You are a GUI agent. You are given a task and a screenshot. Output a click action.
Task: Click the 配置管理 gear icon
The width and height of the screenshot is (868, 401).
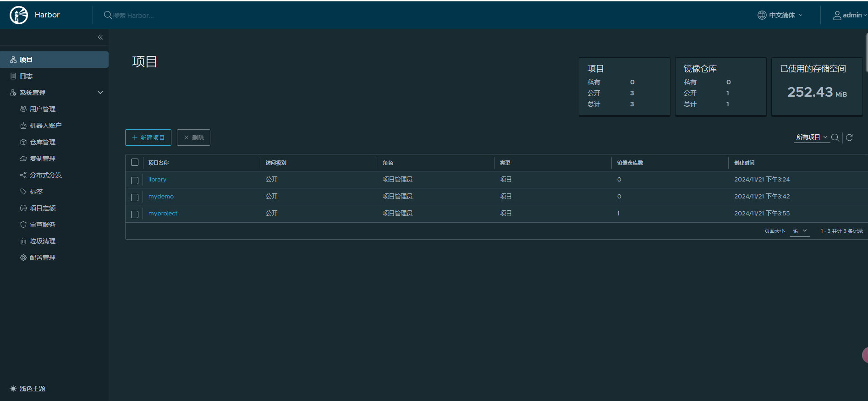(x=23, y=258)
